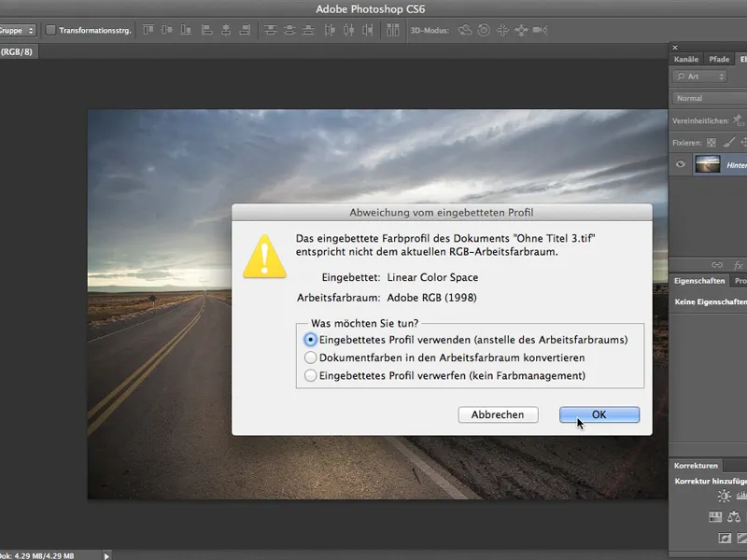Add a Brightness/Contrast adjustment sun icon
Image resolution: width=747 pixels, height=560 pixels.
(x=725, y=496)
